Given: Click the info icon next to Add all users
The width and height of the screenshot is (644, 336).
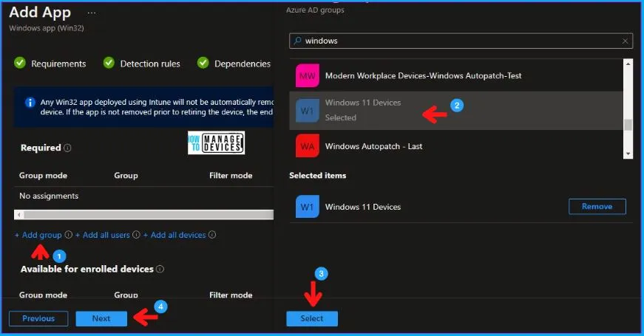Looking at the screenshot, I should (x=136, y=235).
